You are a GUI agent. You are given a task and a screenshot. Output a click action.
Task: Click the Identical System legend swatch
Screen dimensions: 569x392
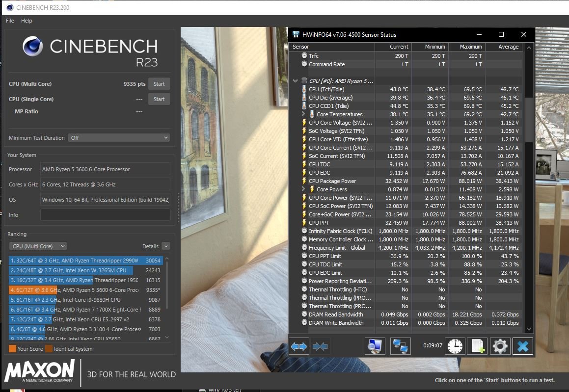click(49, 349)
